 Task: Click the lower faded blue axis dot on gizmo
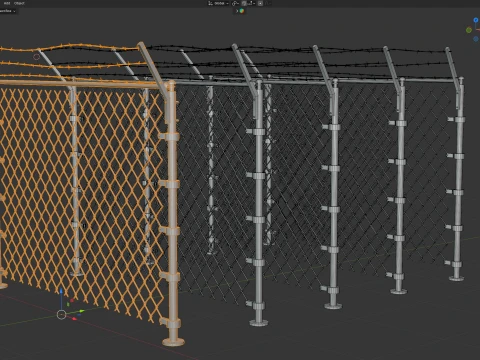(476, 39)
